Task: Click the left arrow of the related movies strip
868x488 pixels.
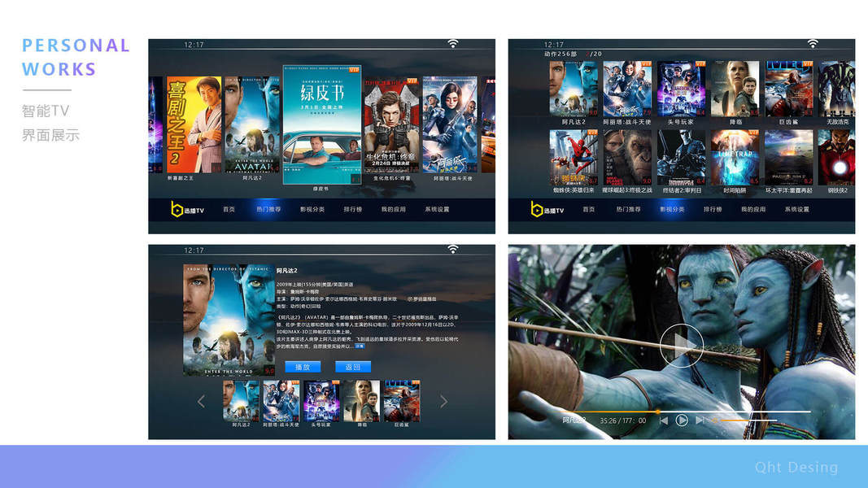Action: click(x=201, y=401)
